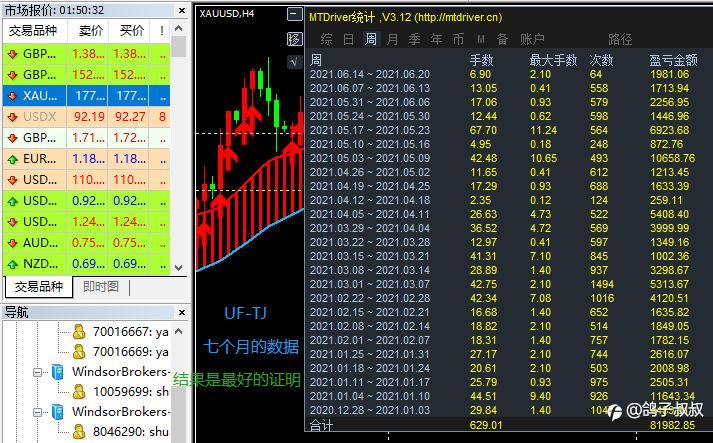
Task: Select account 70016669 in navigator
Action: click(131, 352)
